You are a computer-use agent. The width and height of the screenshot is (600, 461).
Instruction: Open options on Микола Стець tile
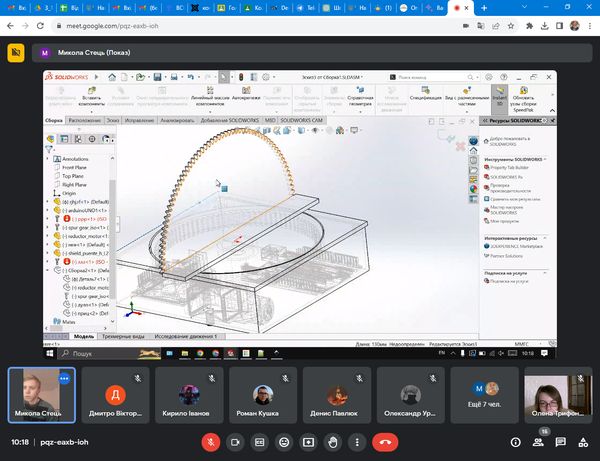(x=66, y=379)
